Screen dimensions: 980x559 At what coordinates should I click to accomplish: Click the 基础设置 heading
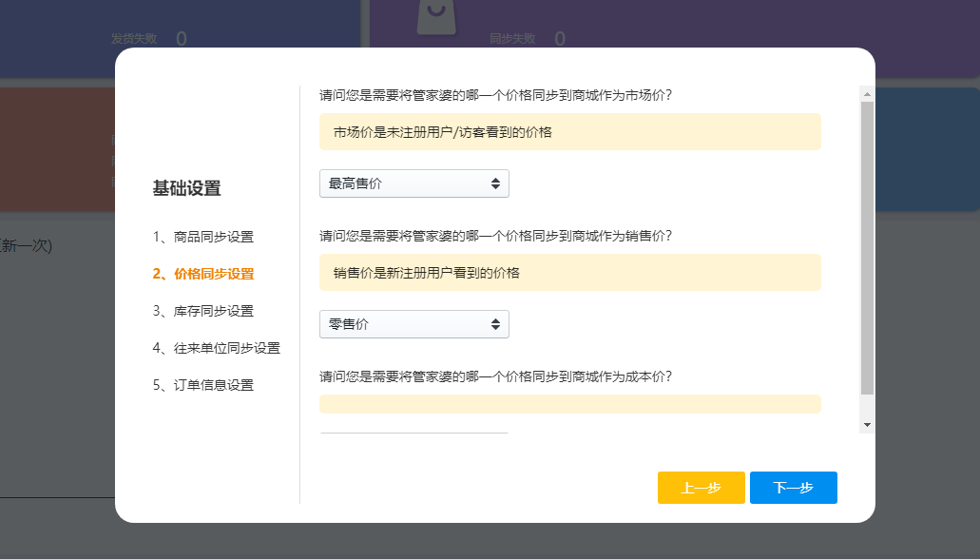(186, 188)
